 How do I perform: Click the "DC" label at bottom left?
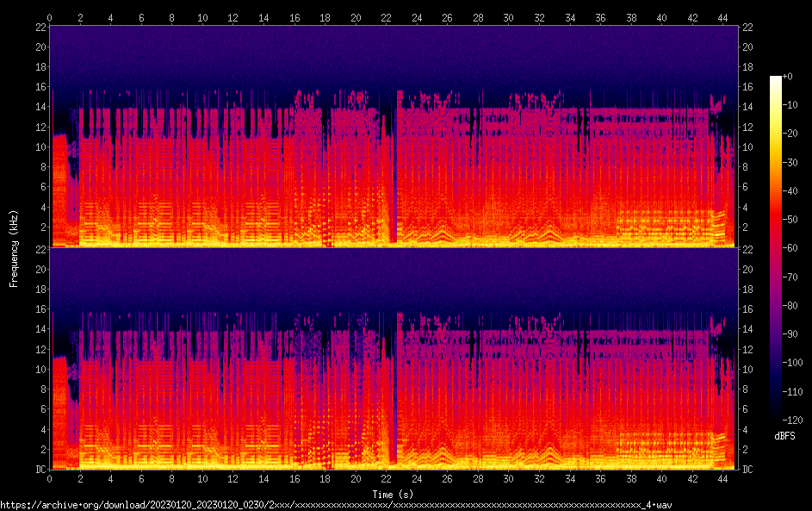(x=40, y=470)
